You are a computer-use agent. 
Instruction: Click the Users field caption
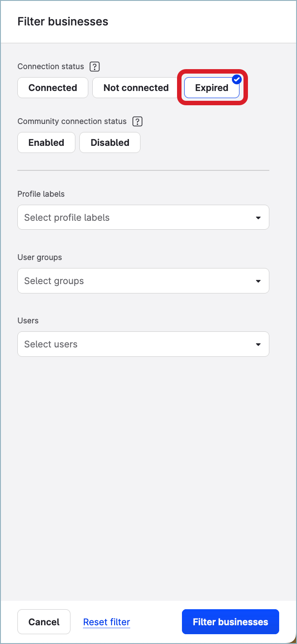pyautogui.click(x=28, y=321)
